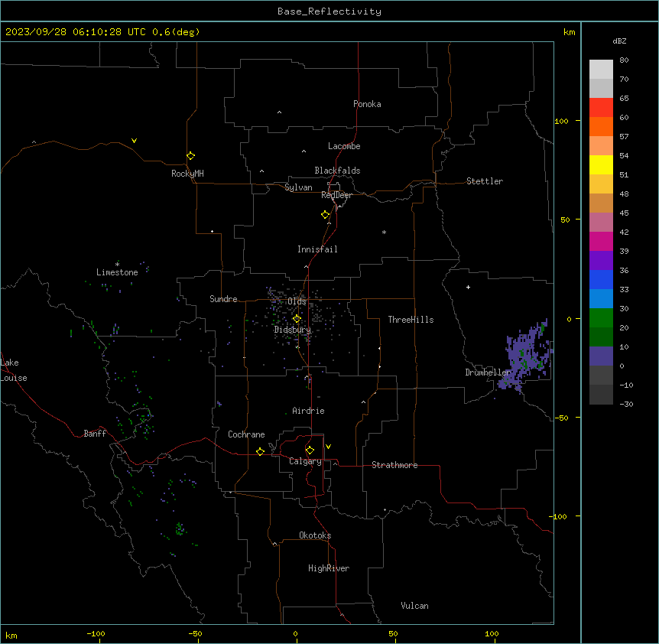Click the purple 36-39 dBZ legend swatch
Image resolution: width=659 pixels, height=644 pixels.
pos(601,261)
